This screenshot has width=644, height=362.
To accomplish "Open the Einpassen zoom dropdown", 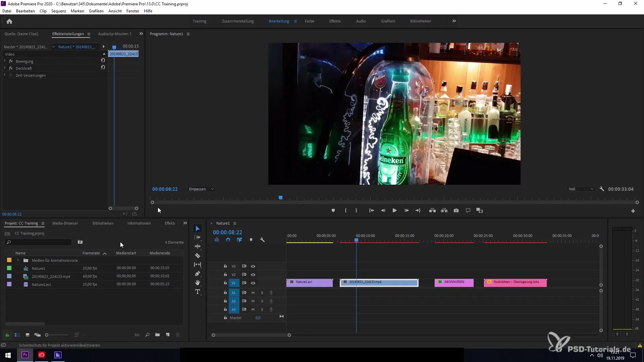I will 201,189.
